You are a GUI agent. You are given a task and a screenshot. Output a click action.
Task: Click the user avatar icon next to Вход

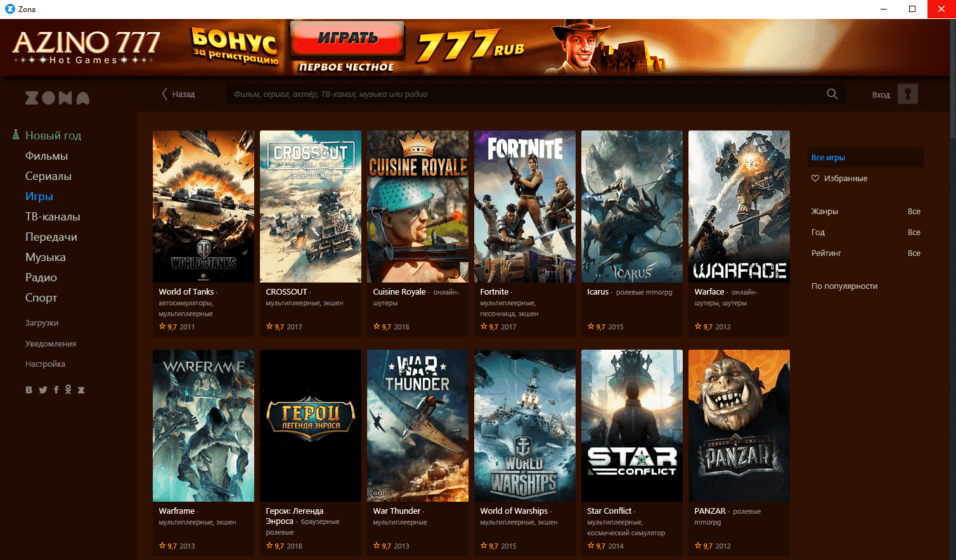pyautogui.click(x=908, y=94)
